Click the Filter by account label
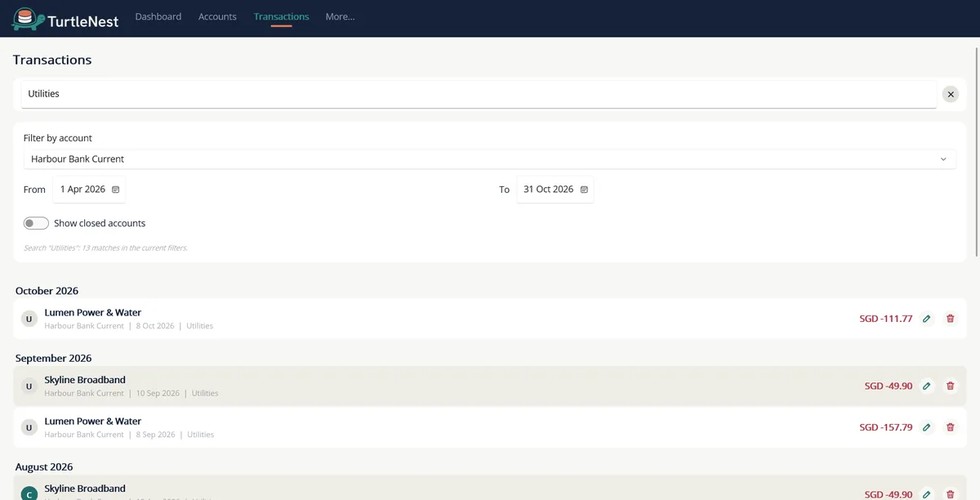The image size is (980, 500). coord(58,138)
